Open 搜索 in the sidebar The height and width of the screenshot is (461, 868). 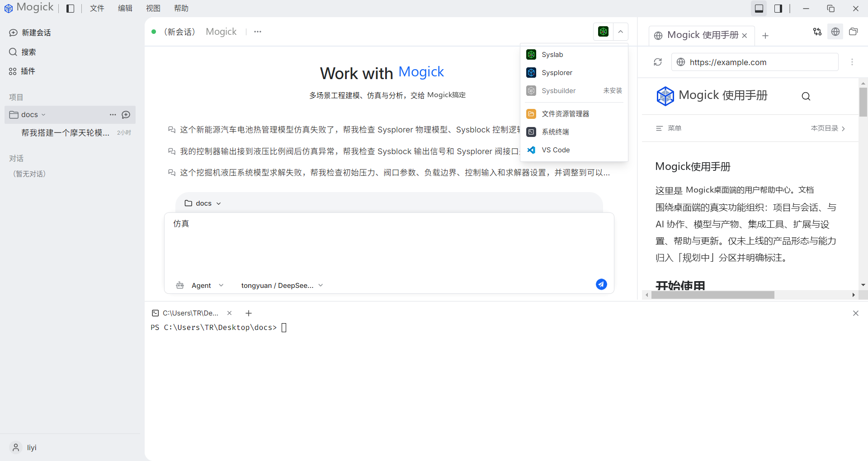[x=23, y=52]
